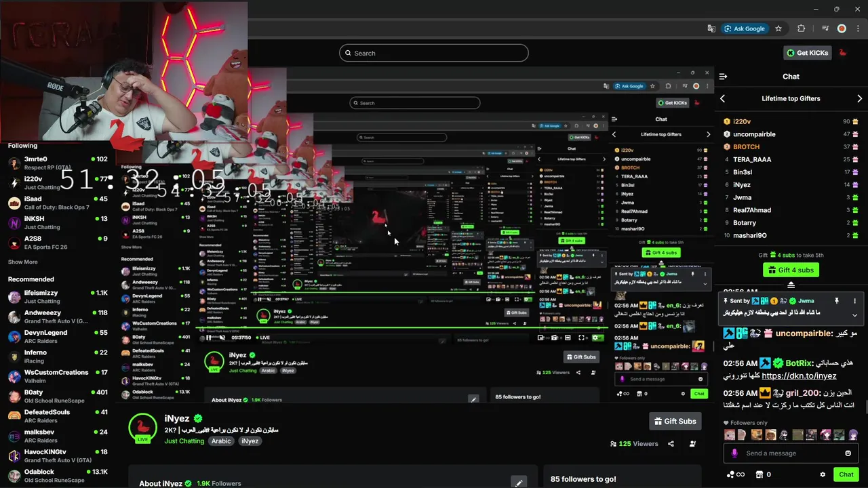
Task: Open Chrome three-dot menu
Action: pyautogui.click(x=858, y=28)
